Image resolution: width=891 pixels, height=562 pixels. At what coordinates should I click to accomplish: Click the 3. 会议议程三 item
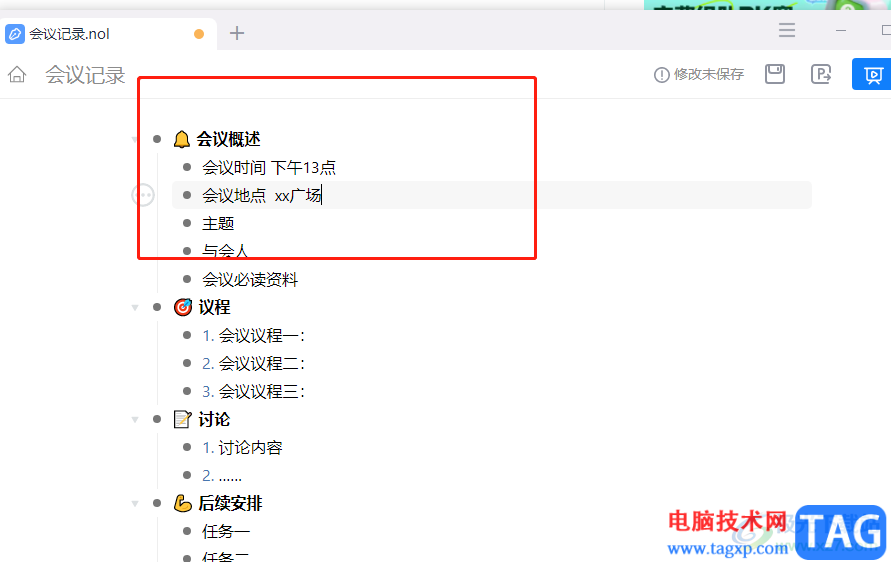coord(253,392)
